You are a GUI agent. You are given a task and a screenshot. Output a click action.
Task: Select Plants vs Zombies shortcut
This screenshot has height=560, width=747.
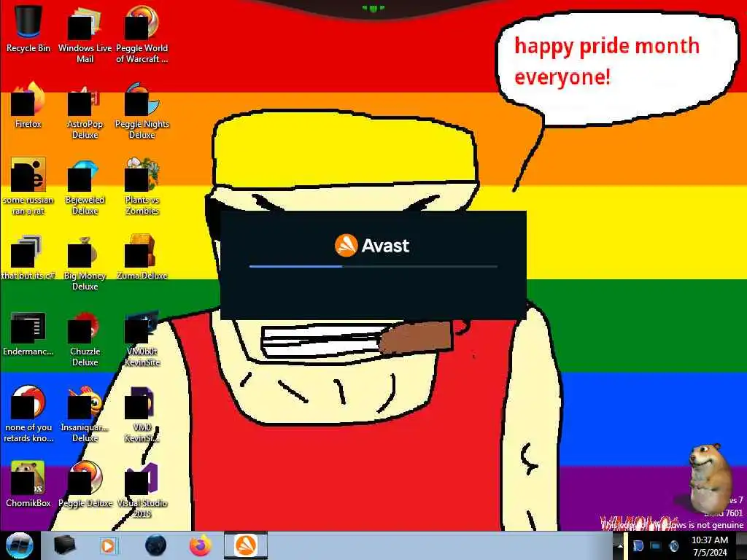(142, 187)
